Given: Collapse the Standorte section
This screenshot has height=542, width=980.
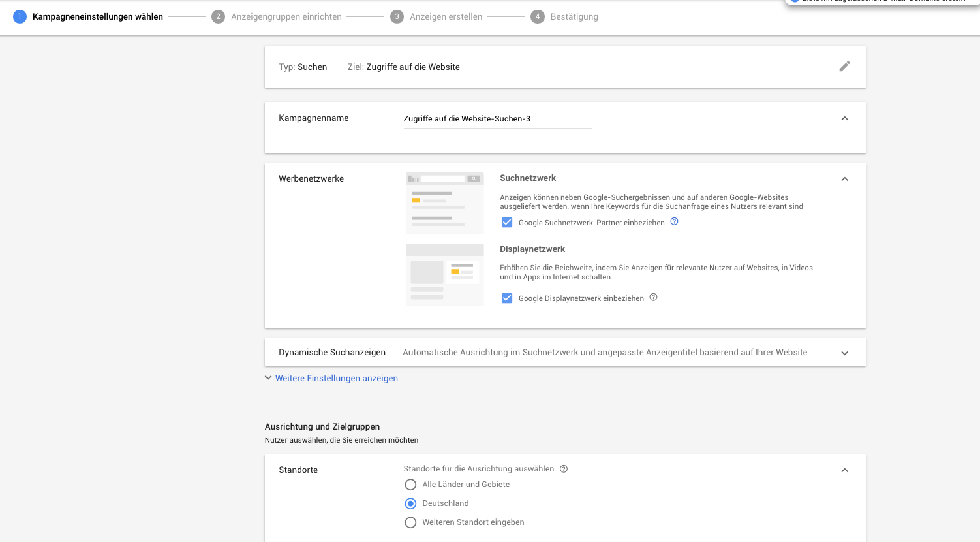Looking at the screenshot, I should pyautogui.click(x=844, y=470).
